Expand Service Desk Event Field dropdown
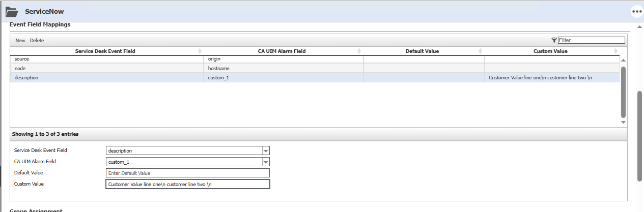This screenshot has width=644, height=212. click(265, 150)
